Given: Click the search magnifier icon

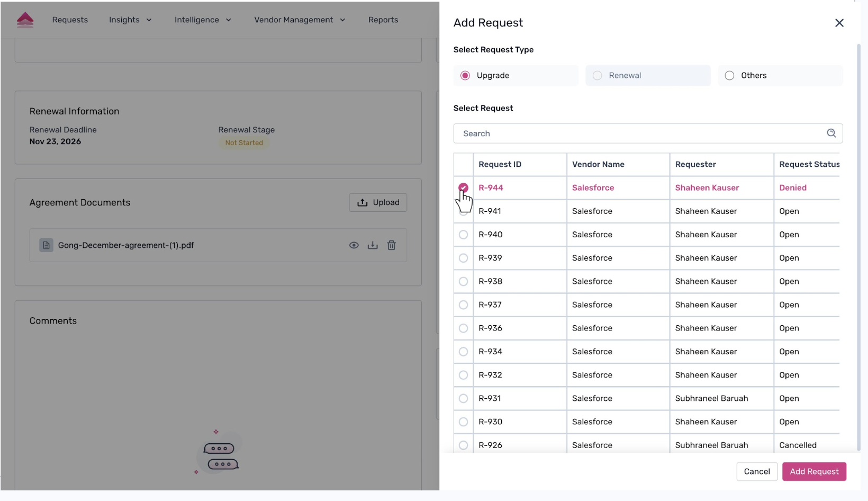Looking at the screenshot, I should tap(831, 133).
